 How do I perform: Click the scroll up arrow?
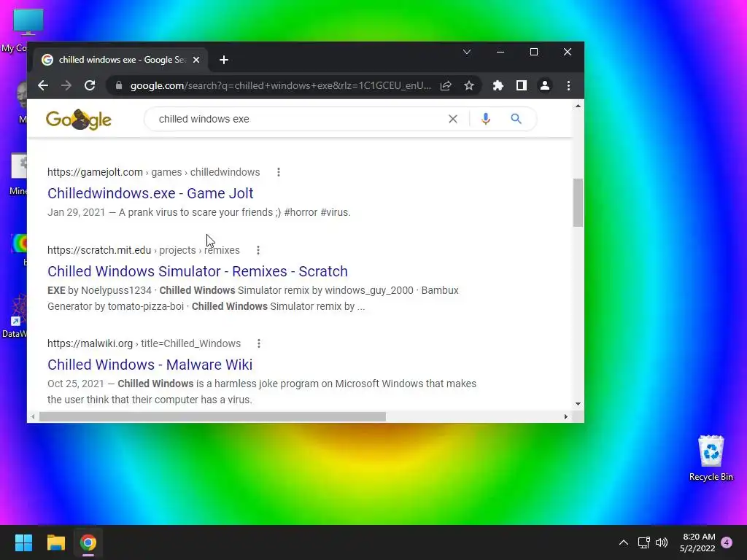[578, 106]
